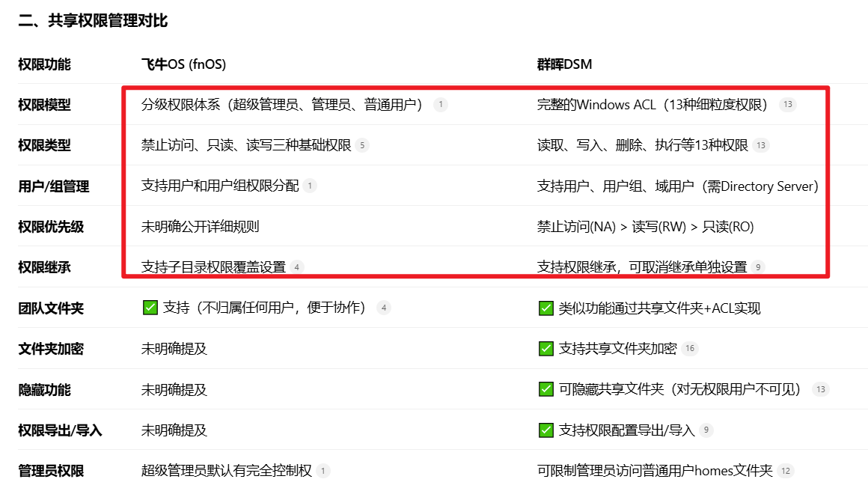Click green check before 类似功能通过共享文件夹+ACL实现
The width and height of the screenshot is (868, 500).
pos(545,308)
